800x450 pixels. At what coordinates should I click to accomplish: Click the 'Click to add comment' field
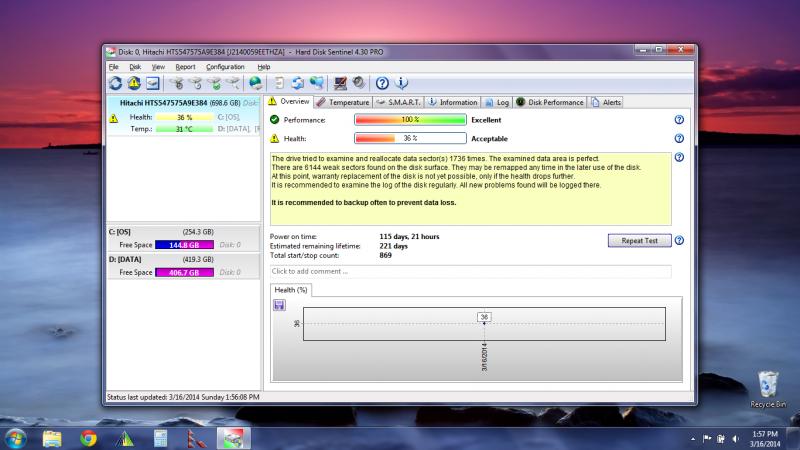pyautogui.click(x=470, y=271)
